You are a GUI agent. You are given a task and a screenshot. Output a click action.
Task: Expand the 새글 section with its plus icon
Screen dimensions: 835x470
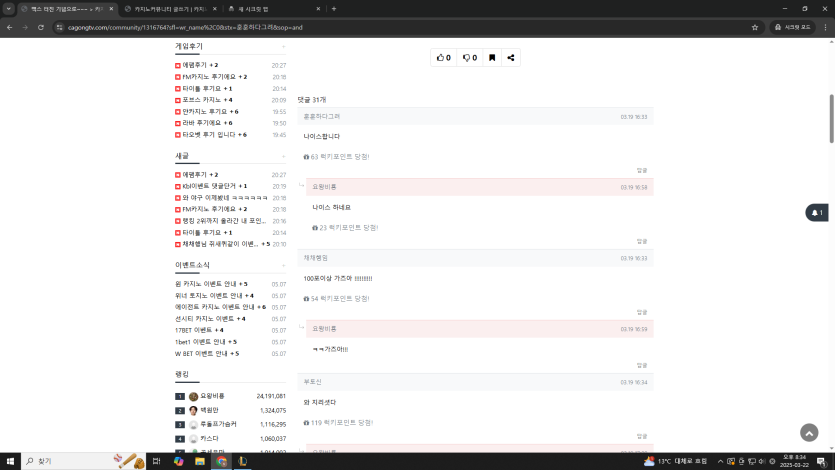283,156
